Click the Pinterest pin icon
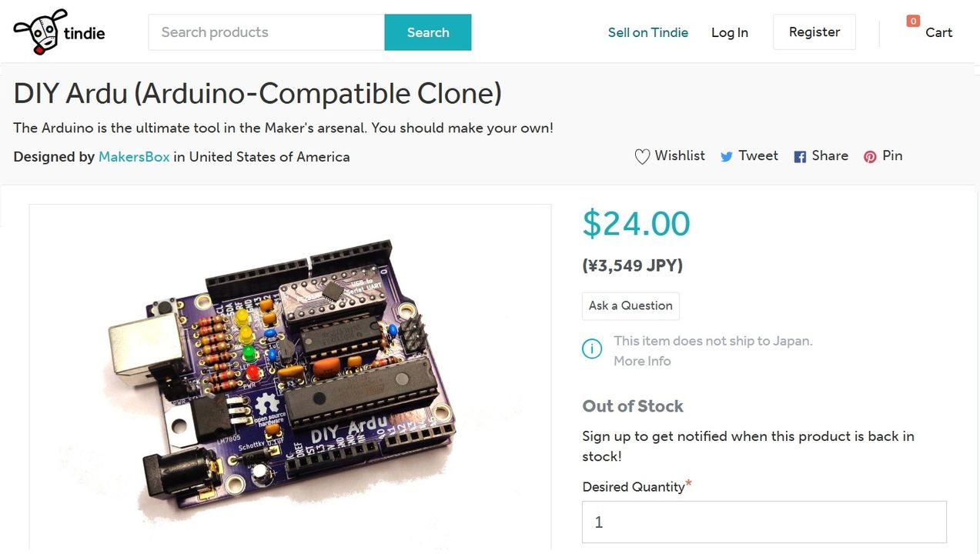Image resolution: width=980 pixels, height=554 pixels. coord(870,157)
